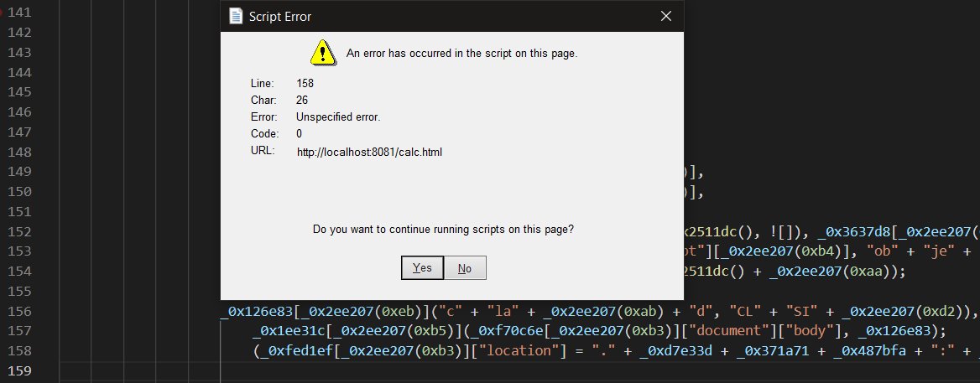Click _0x487bfa variable on line 158
Screen dimensions: 980x383
pos(869,350)
